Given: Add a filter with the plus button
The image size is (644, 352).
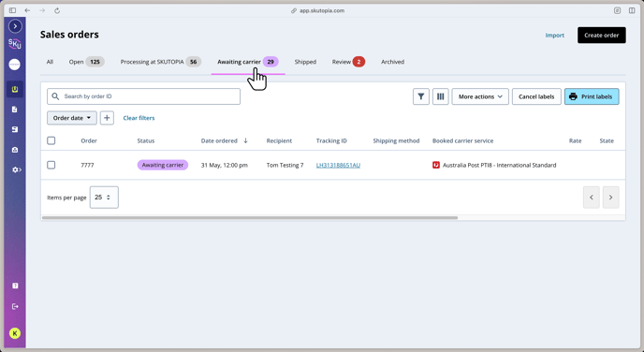Looking at the screenshot, I should pyautogui.click(x=107, y=118).
